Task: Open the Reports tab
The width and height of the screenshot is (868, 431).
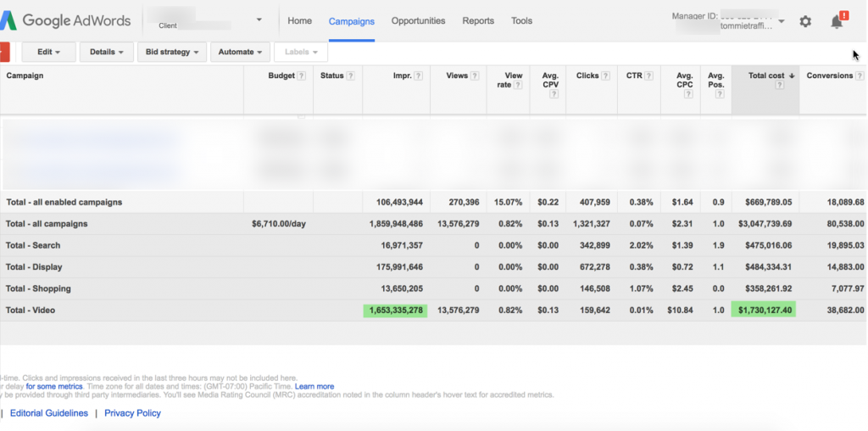Action: click(x=478, y=20)
